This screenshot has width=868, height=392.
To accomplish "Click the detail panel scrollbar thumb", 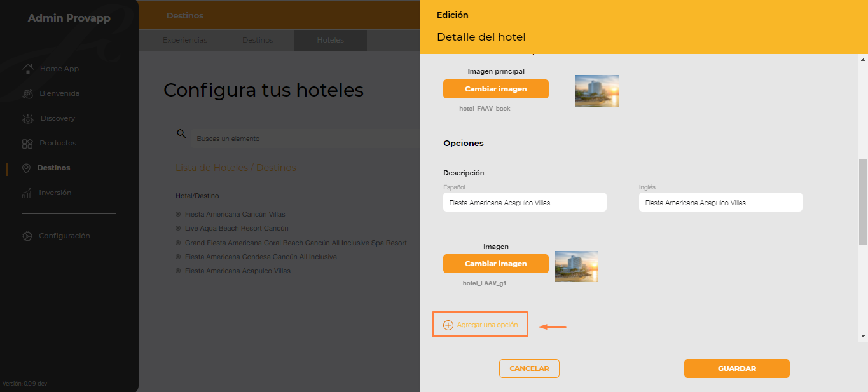I will click(863, 201).
